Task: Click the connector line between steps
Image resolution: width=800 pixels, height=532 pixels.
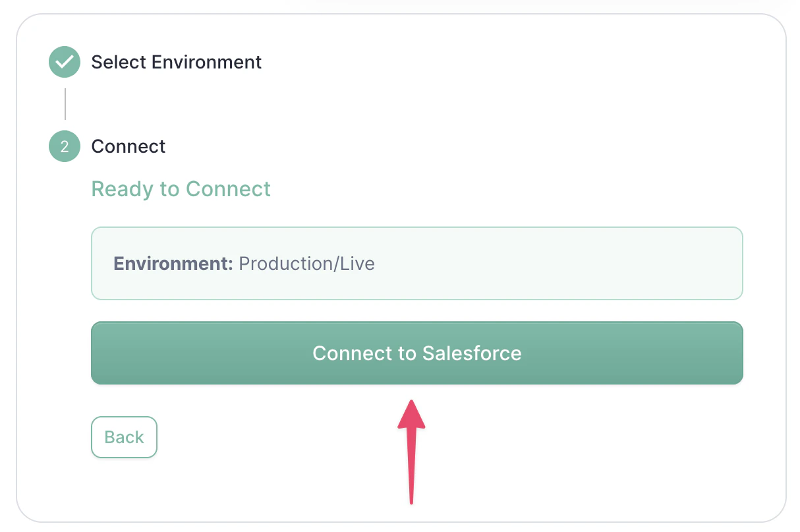Action: tap(65, 104)
